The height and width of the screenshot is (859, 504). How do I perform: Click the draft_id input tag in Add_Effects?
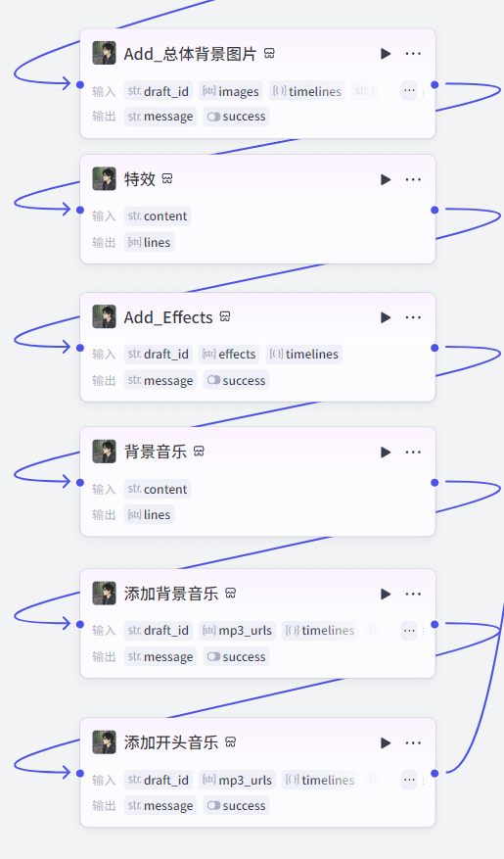coord(159,355)
